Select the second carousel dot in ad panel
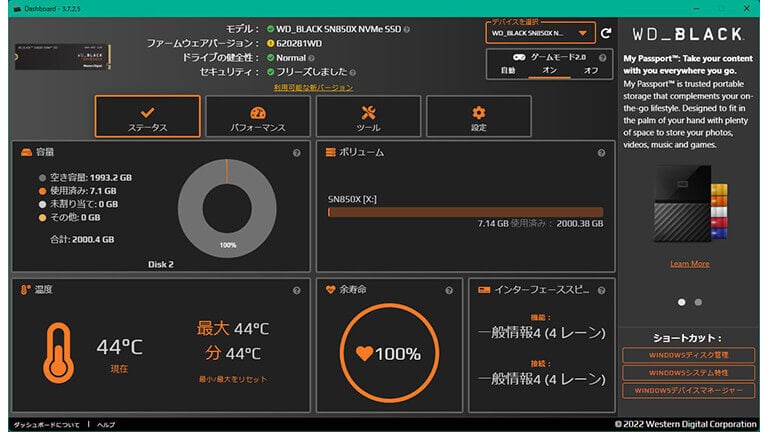Image resolution: width=768 pixels, height=432 pixels. click(698, 301)
